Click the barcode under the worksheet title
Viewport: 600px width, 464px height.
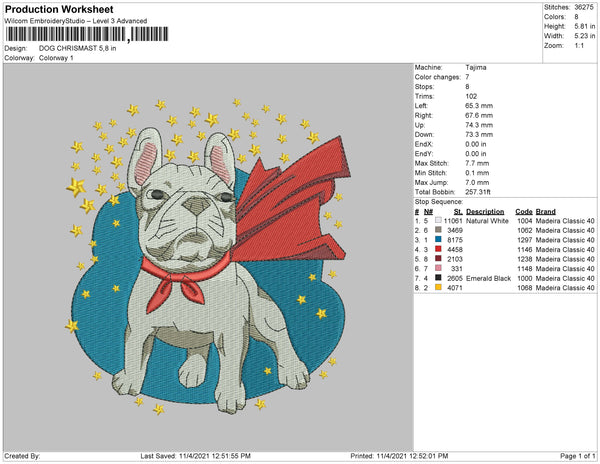click(x=87, y=34)
